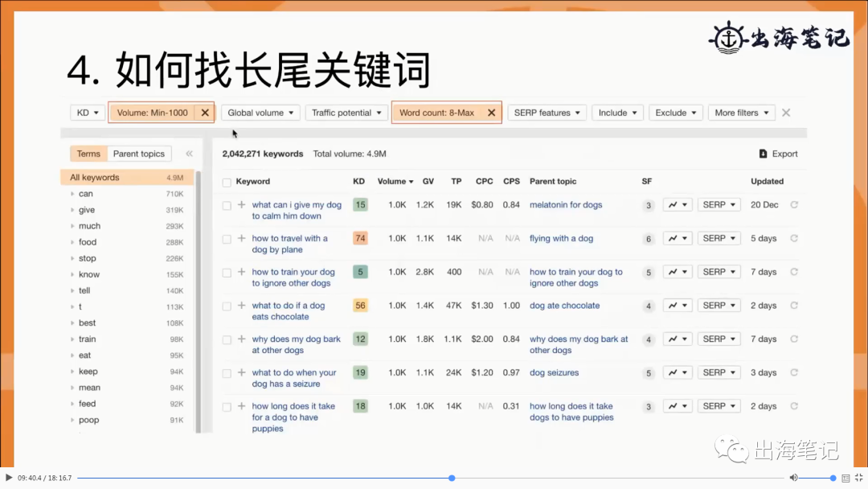This screenshot has height=489, width=868.
Task: Open the Global volume dropdown
Action: tap(260, 113)
